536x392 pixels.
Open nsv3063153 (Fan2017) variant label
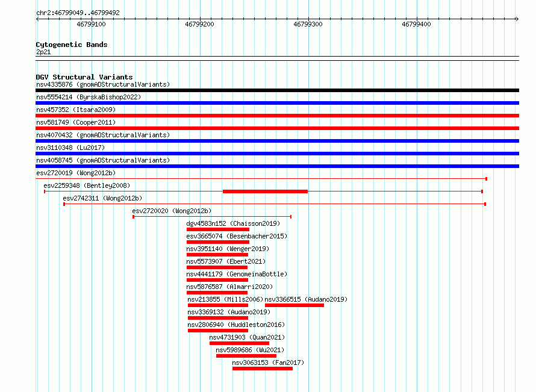(x=268, y=362)
